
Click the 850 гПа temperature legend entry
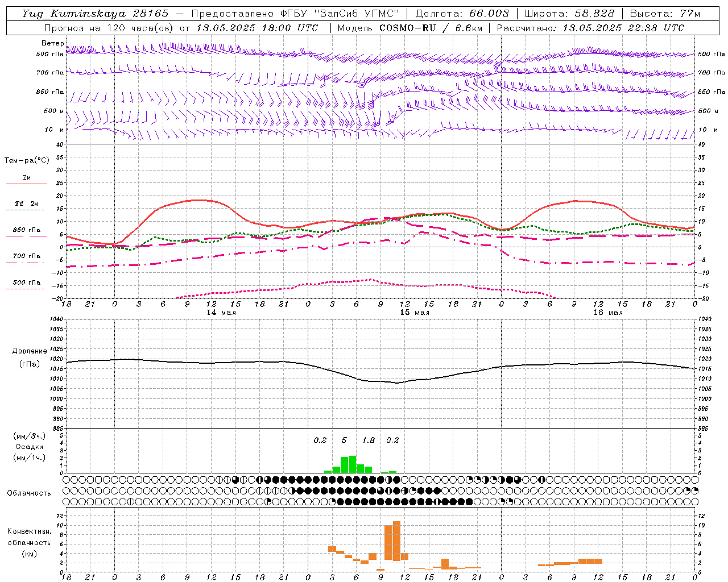pyautogui.click(x=26, y=230)
